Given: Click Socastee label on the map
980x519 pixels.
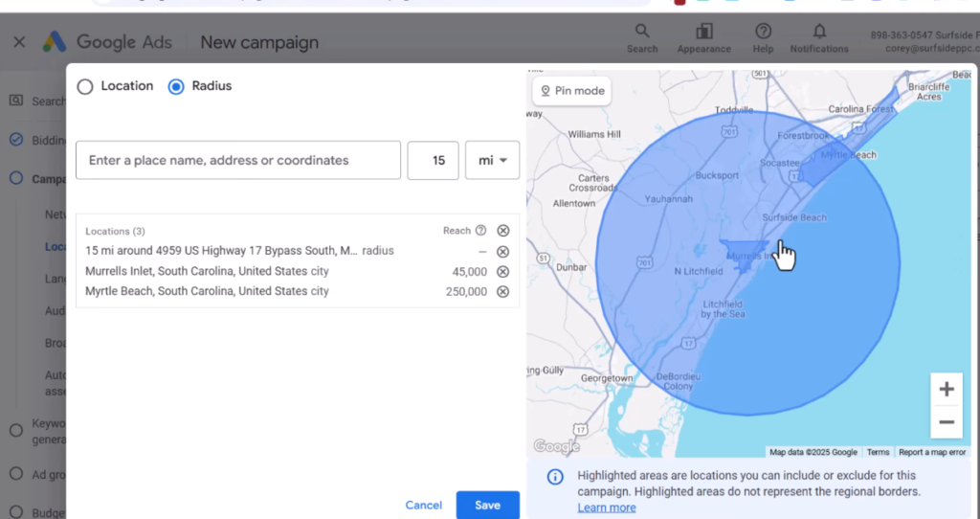Looking at the screenshot, I should (779, 163).
